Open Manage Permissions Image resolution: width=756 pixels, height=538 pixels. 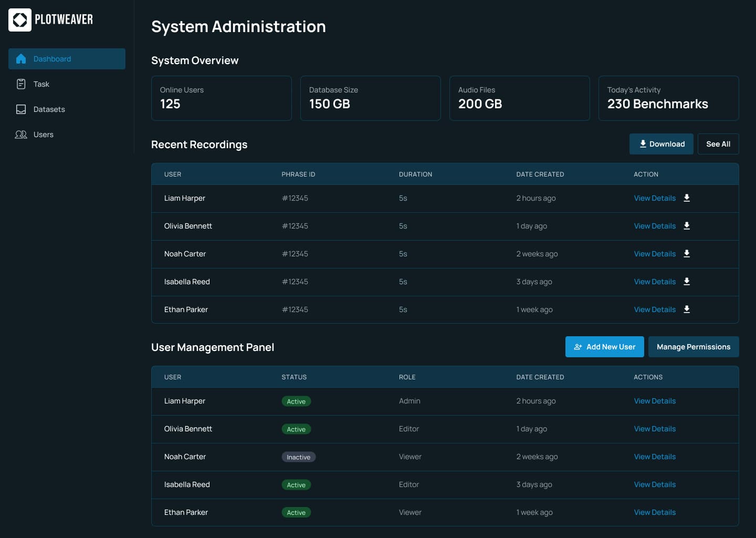coord(694,347)
